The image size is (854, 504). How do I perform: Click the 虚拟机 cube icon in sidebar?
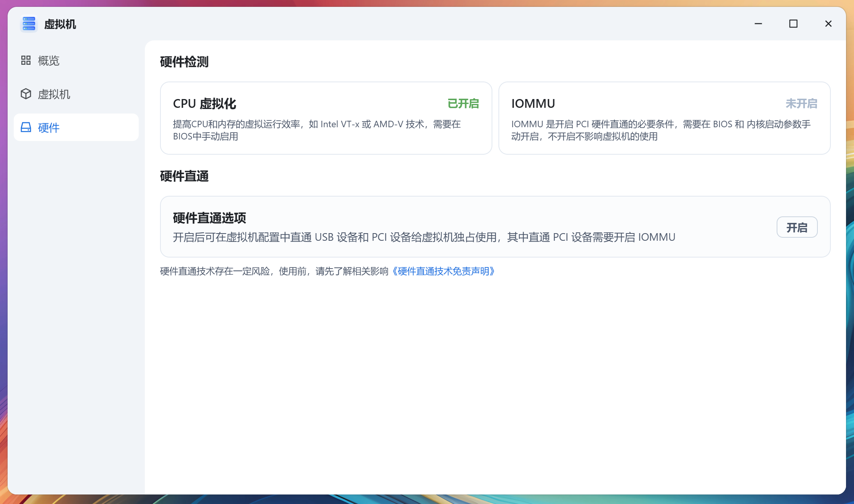coord(26,94)
